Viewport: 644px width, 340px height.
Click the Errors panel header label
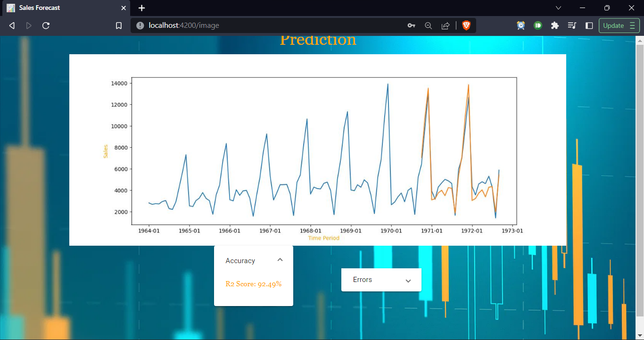363,280
